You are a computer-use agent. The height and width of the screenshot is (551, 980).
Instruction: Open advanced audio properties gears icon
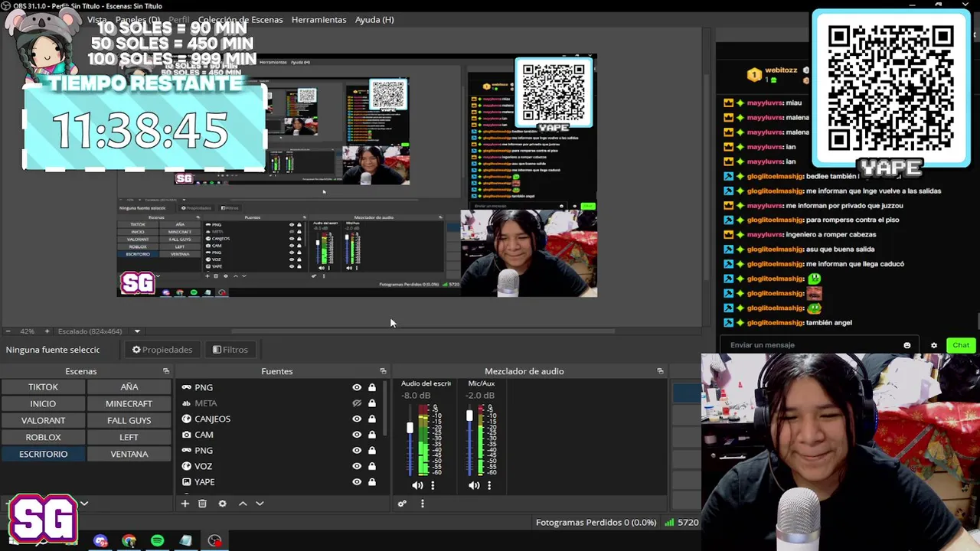coord(402,504)
